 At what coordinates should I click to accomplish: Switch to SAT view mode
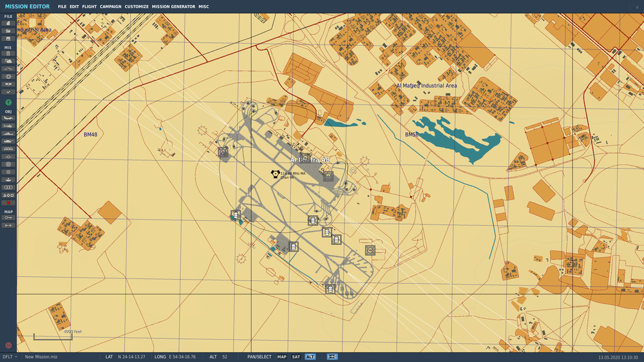click(296, 357)
